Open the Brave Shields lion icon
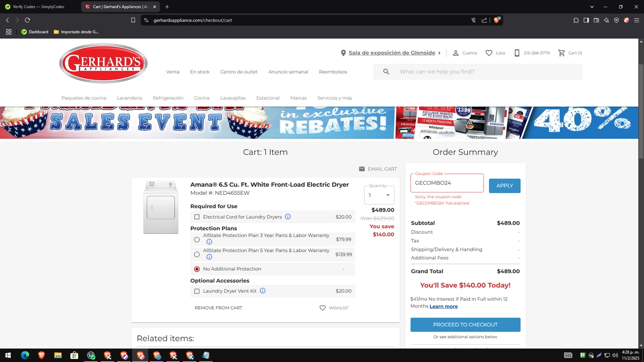 coord(497,20)
